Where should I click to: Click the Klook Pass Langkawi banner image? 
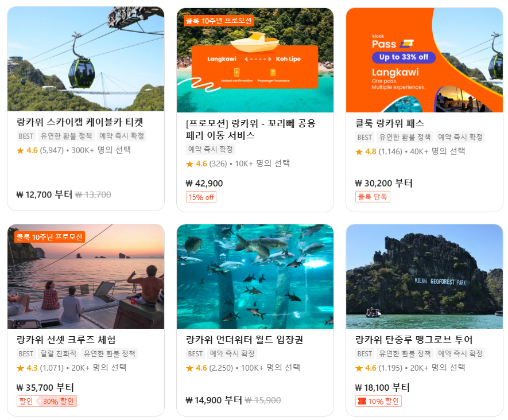[424, 60]
